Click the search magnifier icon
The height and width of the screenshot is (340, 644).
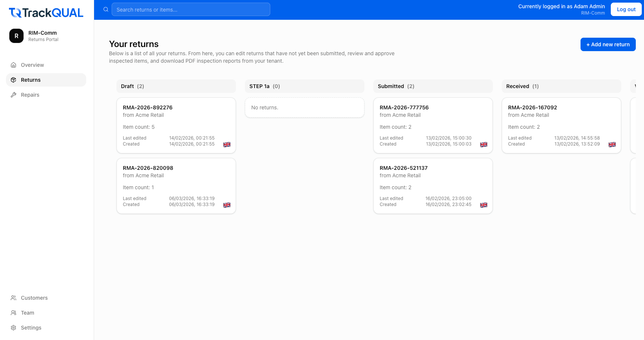[x=106, y=9]
